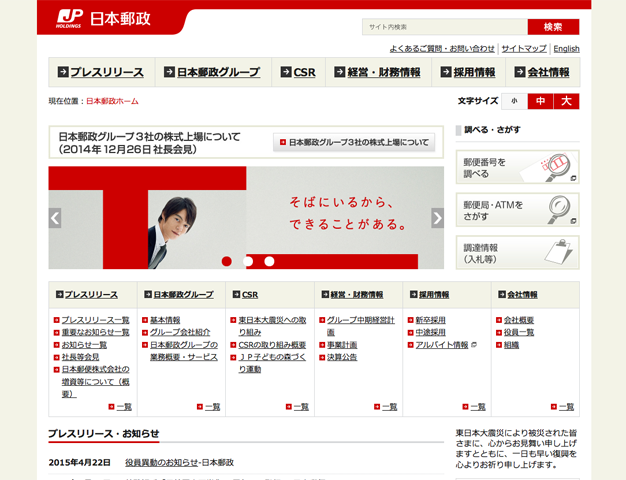
Task: Open the 採用情報 main navigation tab
Action: click(x=468, y=72)
